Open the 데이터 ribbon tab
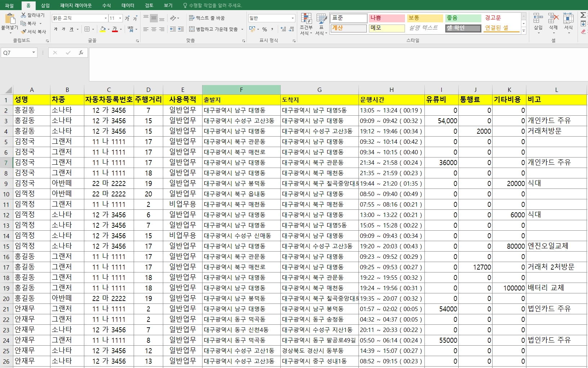588x368 pixels. point(128,5)
